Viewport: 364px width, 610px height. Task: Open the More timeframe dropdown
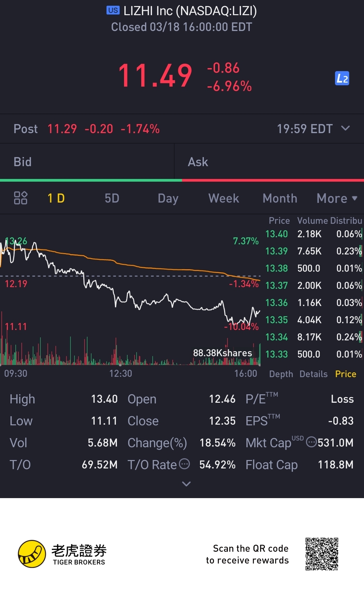337,198
